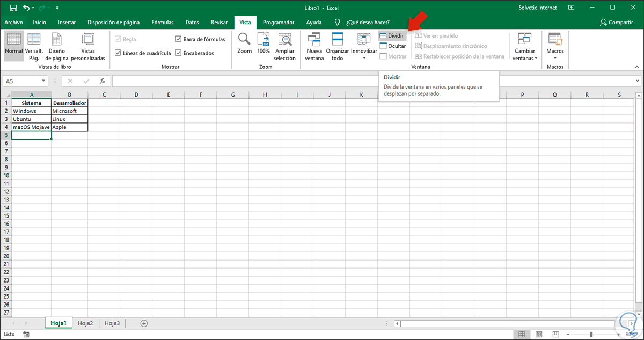Open the Revisar tab

(219, 23)
